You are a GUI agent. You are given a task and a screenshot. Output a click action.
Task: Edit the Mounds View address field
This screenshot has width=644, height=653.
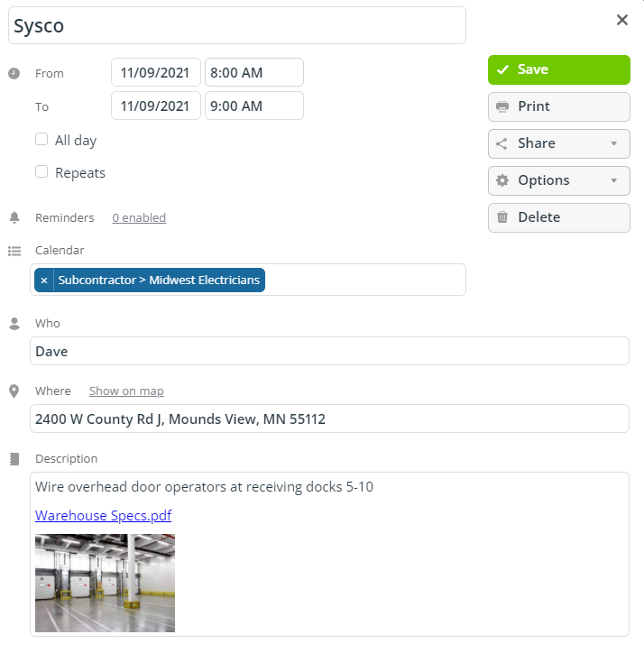329,418
